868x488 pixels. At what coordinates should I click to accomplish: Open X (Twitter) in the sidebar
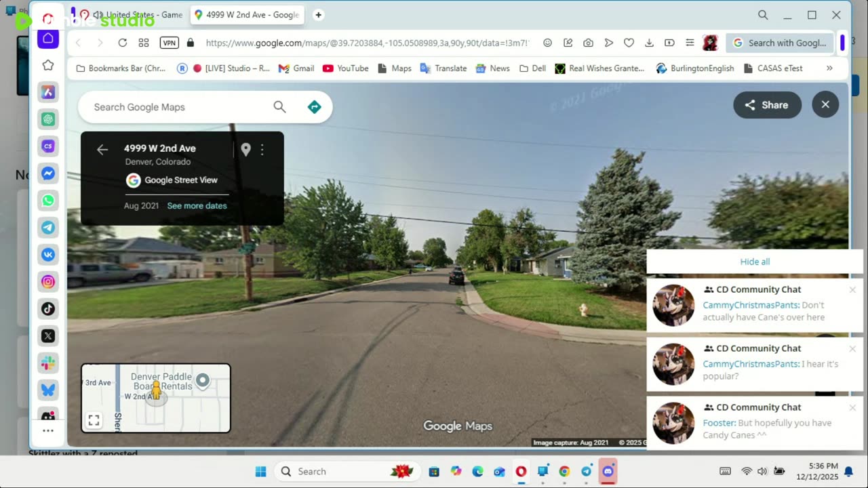[x=48, y=336]
